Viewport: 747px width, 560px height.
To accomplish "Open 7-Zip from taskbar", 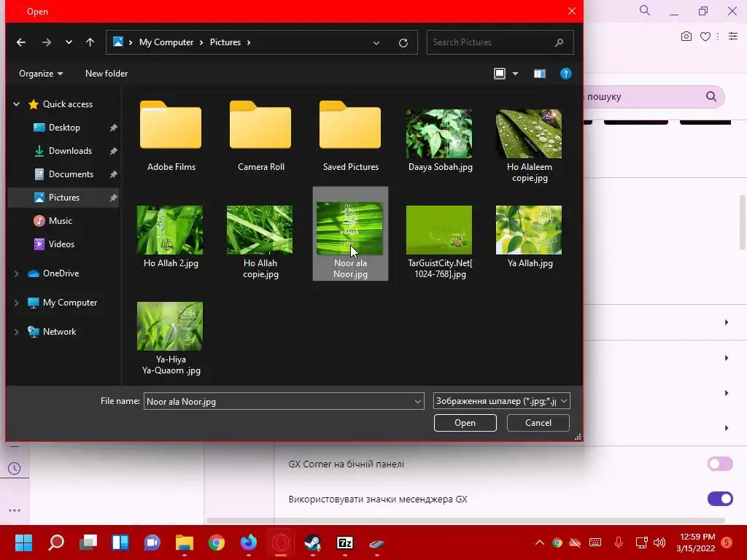I will coord(345,542).
